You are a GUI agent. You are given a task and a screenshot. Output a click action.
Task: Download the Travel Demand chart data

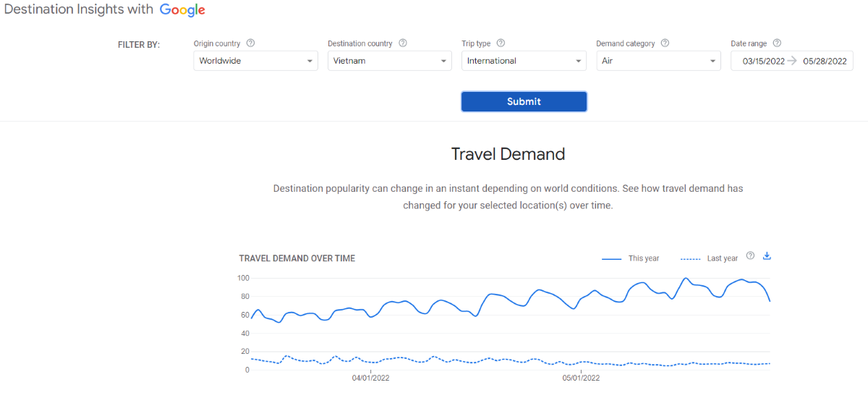point(767,256)
